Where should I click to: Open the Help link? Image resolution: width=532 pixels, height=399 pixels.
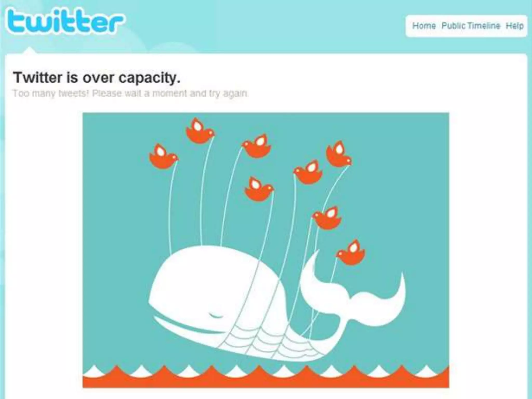pyautogui.click(x=514, y=26)
